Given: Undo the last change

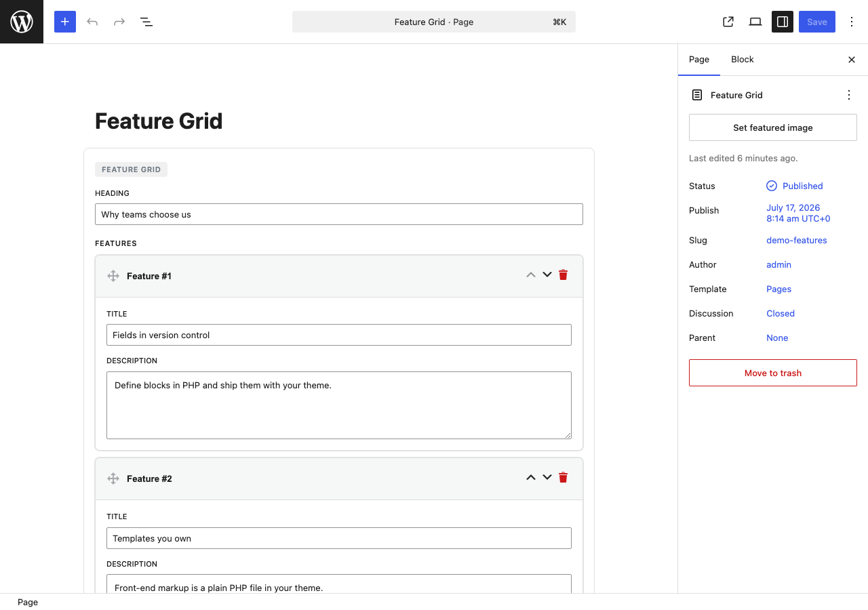Looking at the screenshot, I should (x=92, y=22).
